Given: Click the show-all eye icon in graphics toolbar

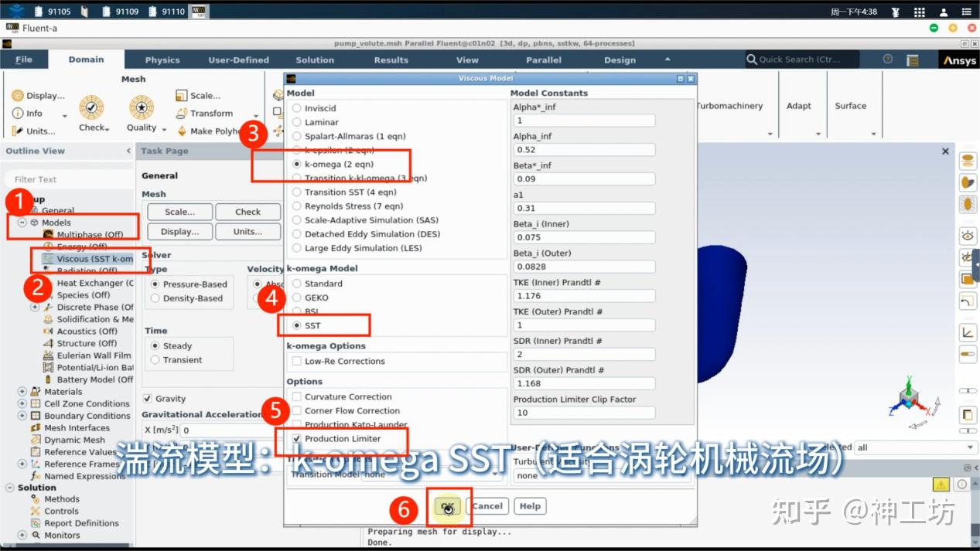Looking at the screenshot, I should (x=968, y=235).
